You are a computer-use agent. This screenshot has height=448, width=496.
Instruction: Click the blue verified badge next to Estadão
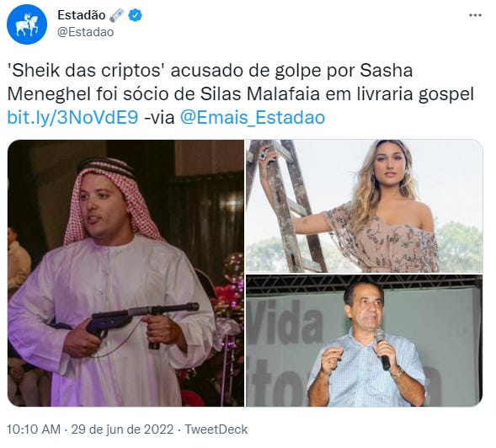pos(135,15)
